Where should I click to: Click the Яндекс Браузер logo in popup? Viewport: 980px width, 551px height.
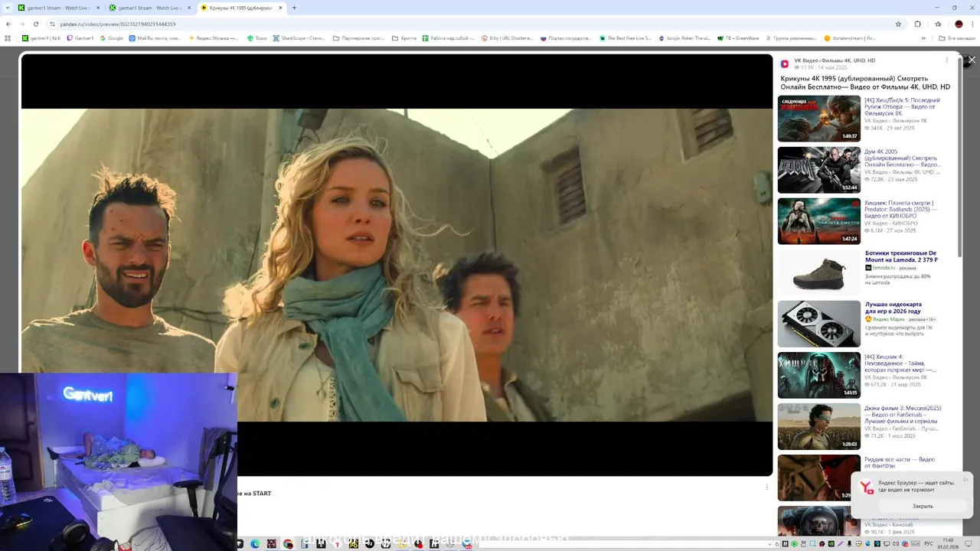click(867, 487)
